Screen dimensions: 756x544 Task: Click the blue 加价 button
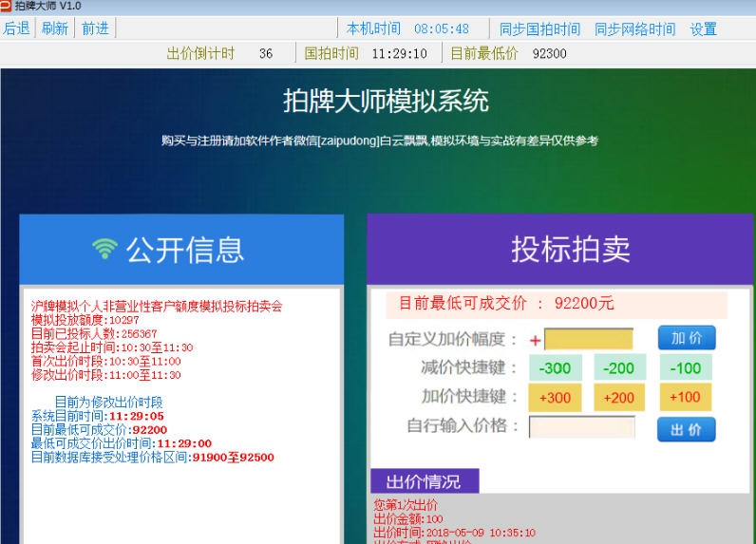coord(687,338)
